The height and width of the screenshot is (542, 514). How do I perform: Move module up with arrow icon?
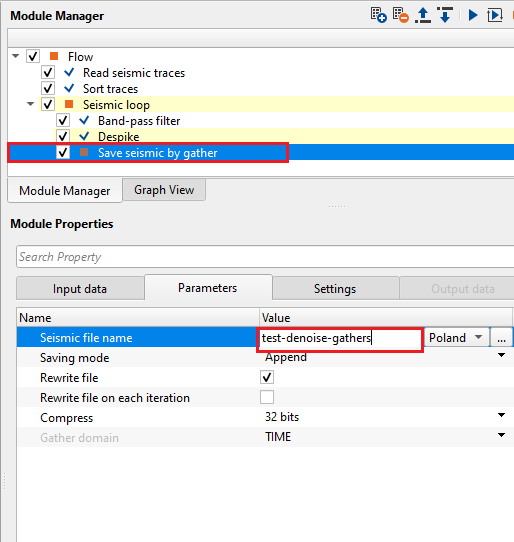pos(423,15)
